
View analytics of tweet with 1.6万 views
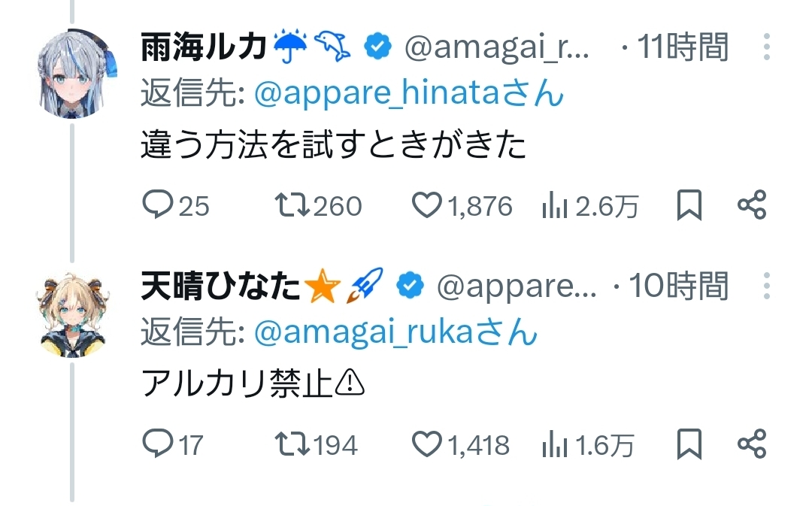553,445
